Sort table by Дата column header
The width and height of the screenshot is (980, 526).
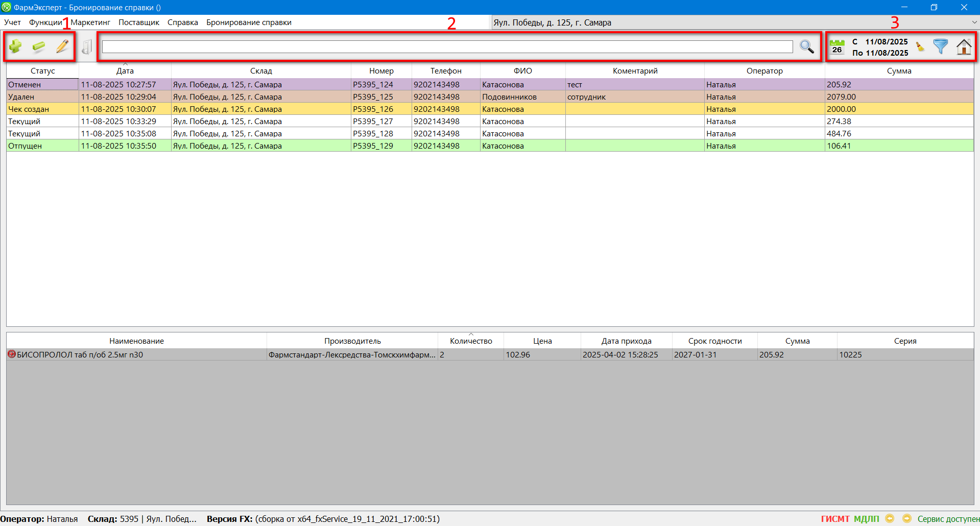[125, 71]
